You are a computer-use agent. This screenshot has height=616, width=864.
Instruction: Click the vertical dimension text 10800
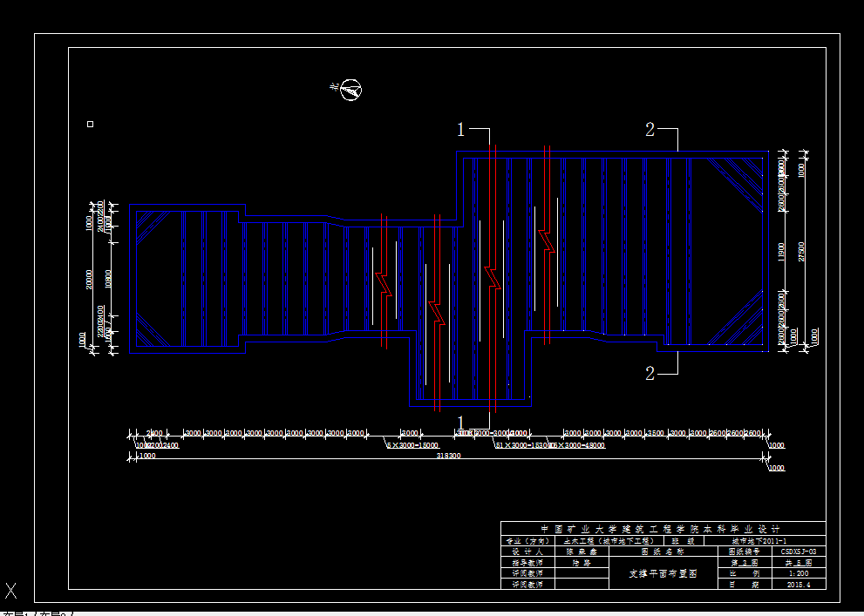[108, 279]
